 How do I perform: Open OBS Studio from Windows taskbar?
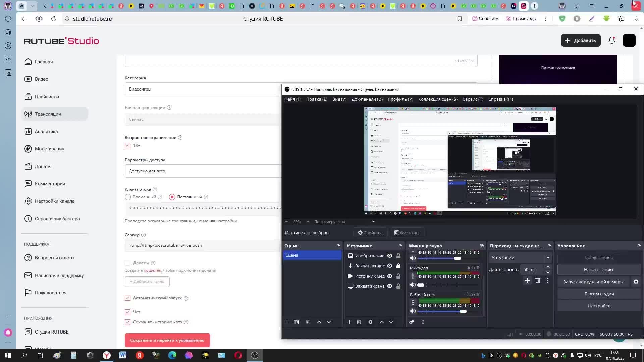pyautogui.click(x=255, y=355)
